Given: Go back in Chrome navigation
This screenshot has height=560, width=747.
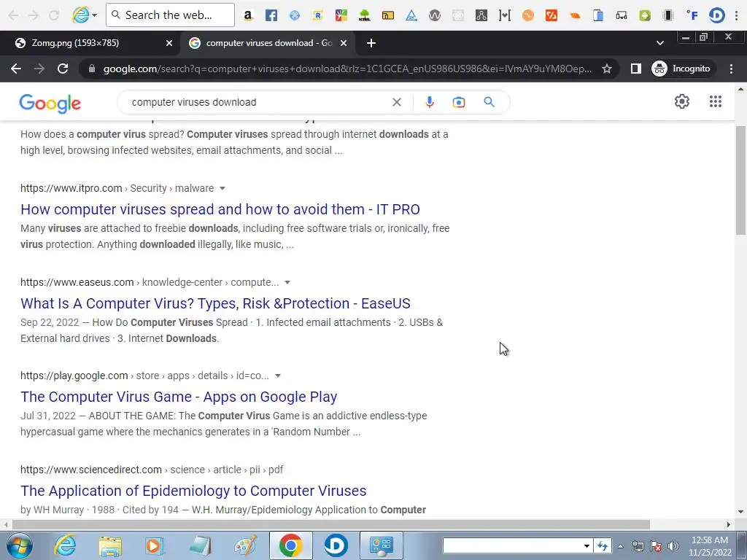Looking at the screenshot, I should (16, 69).
